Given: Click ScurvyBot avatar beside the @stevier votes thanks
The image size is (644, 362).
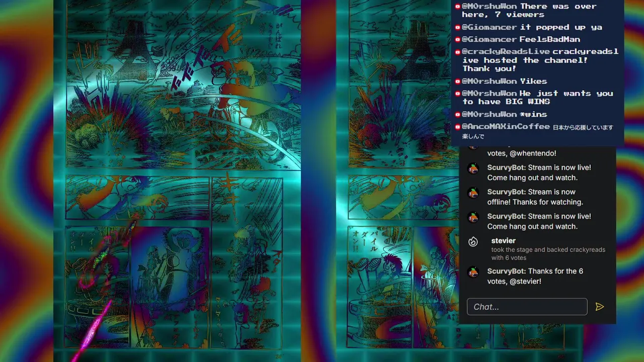Looking at the screenshot, I should [x=473, y=273].
